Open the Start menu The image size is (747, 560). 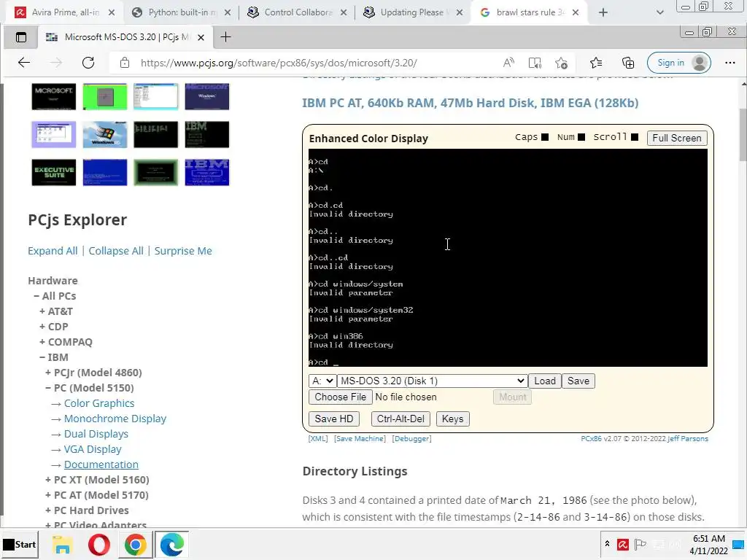[20, 544]
